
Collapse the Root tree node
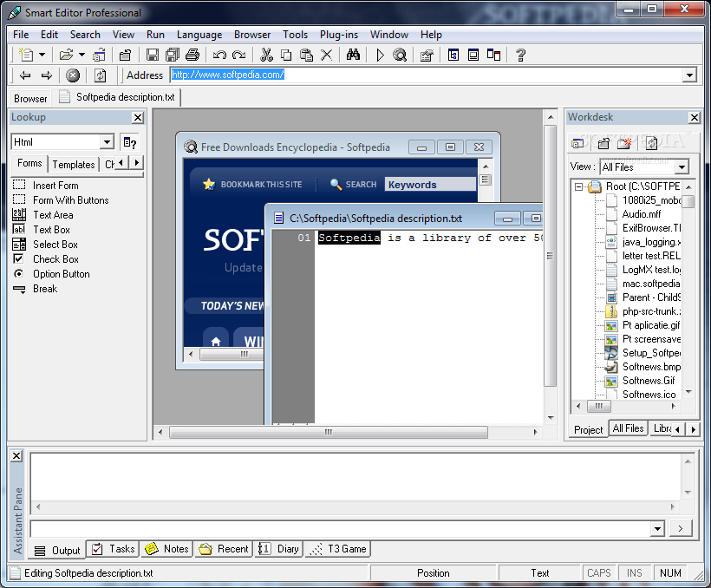click(578, 186)
